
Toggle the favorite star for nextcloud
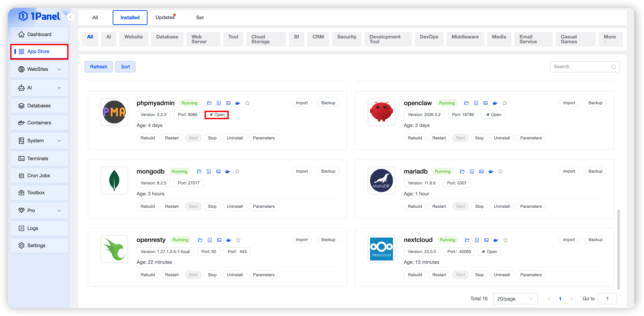click(505, 240)
